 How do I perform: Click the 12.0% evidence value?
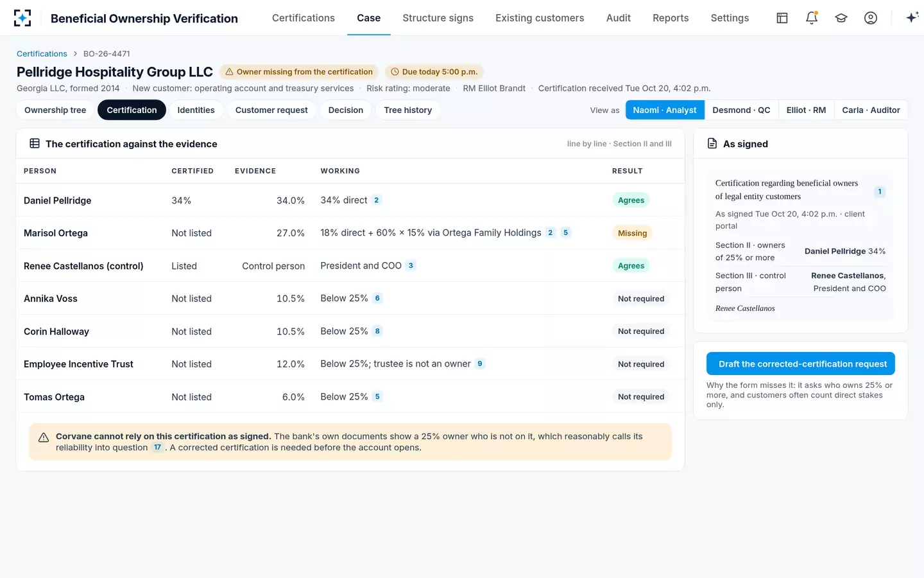pos(290,364)
